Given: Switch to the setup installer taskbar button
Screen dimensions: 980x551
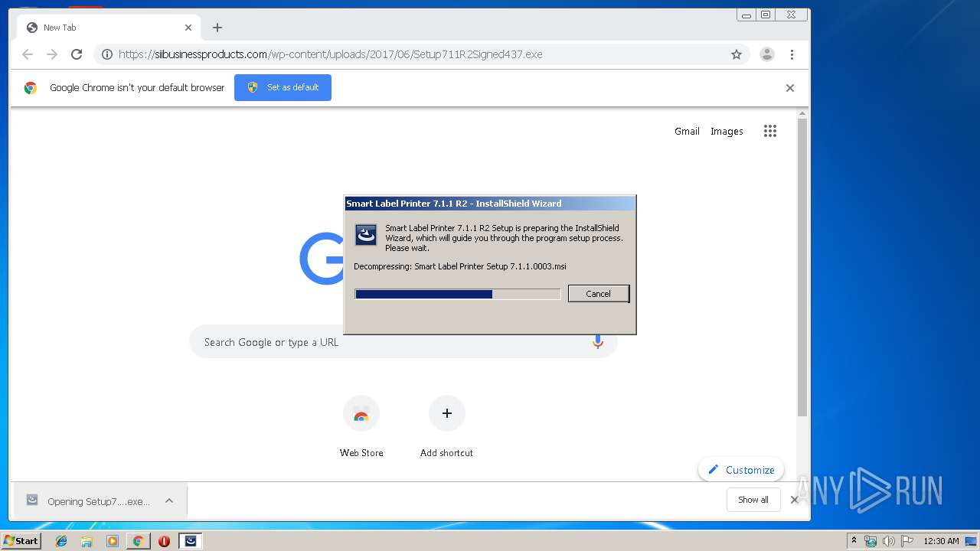Looking at the screenshot, I should pos(191,541).
